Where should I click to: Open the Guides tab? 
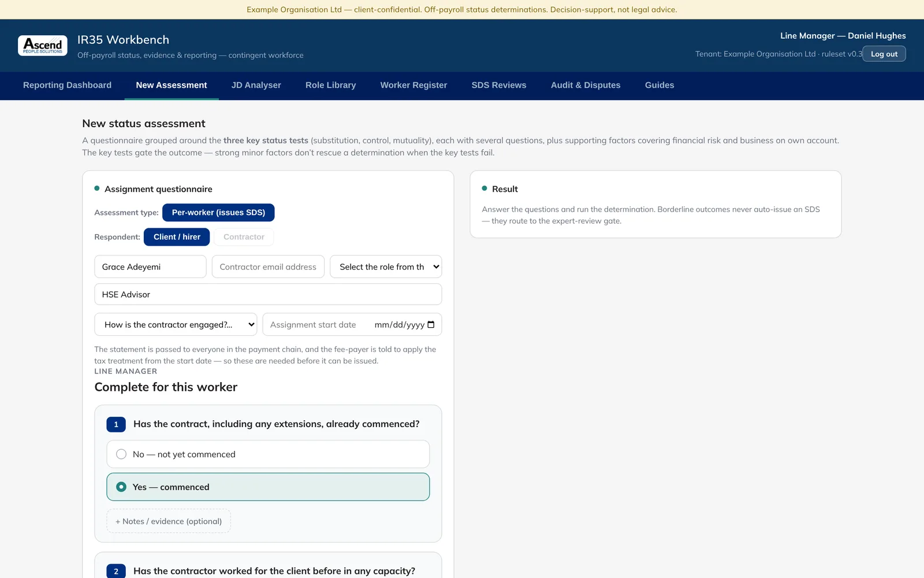[x=660, y=86]
